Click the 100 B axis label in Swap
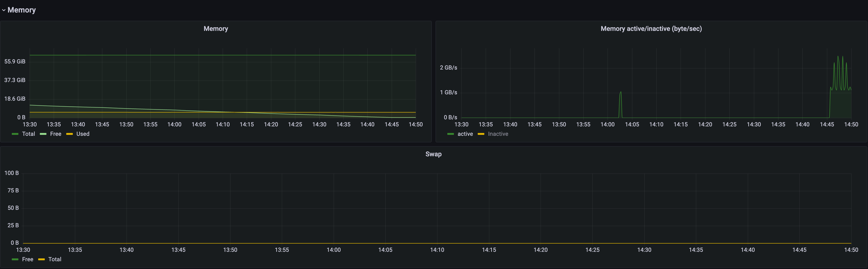This screenshot has width=868, height=269. click(x=12, y=173)
